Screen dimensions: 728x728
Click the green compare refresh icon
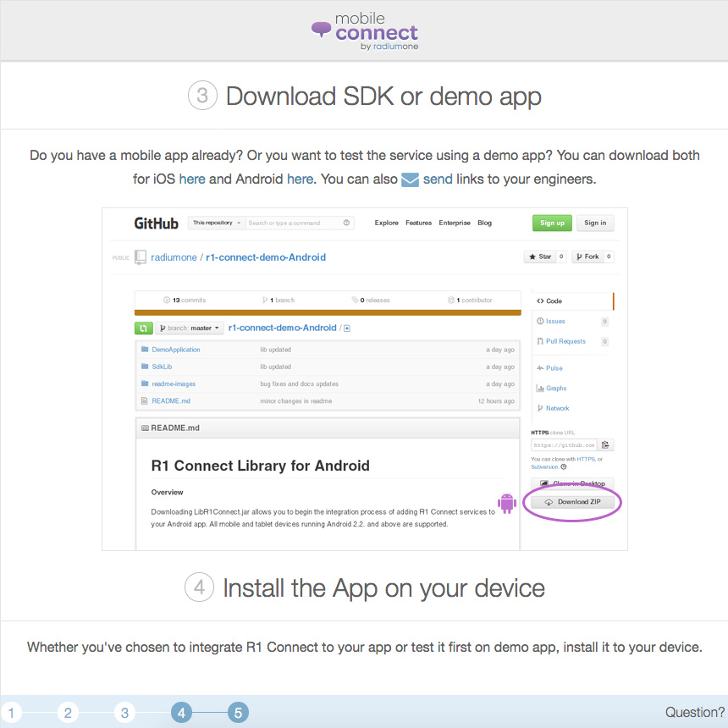click(143, 328)
